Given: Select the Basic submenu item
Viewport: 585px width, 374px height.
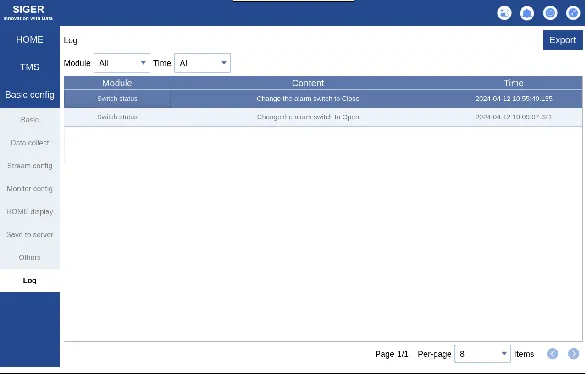Looking at the screenshot, I should click(x=30, y=119).
